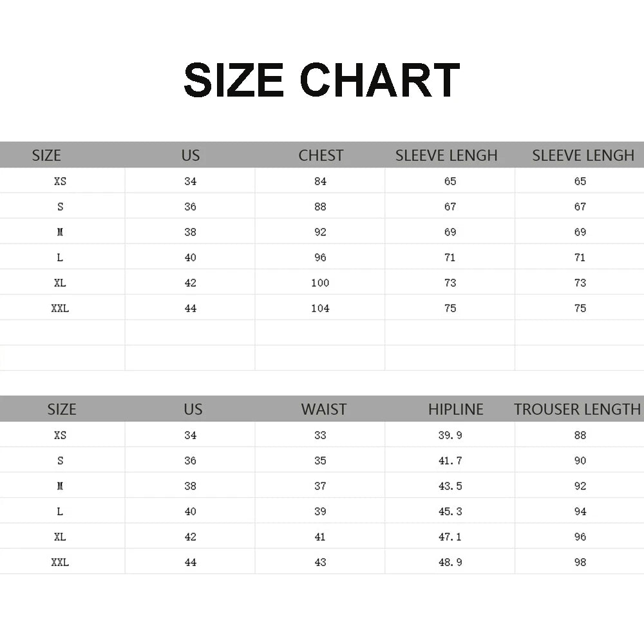
Task: Click the 47.1 hipline cell
Action: click(450, 536)
